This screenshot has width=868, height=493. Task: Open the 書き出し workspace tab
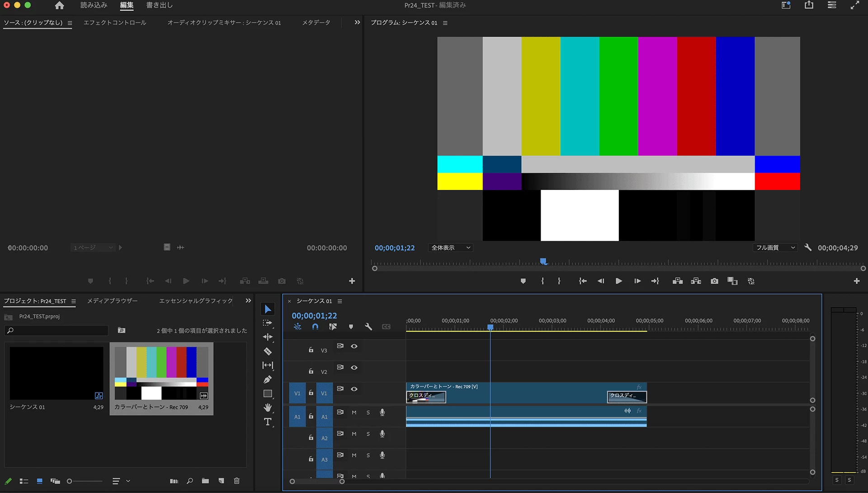[159, 5]
